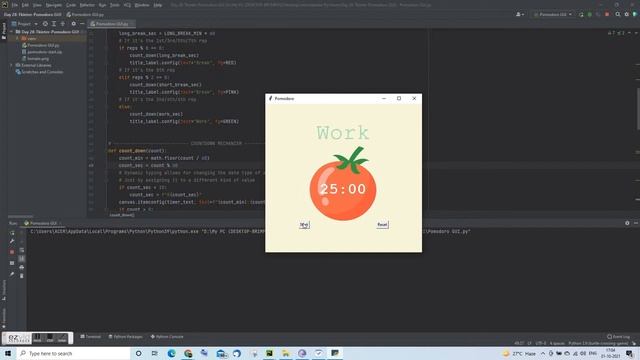
Task: Expand the venv folder
Action: point(18,38)
